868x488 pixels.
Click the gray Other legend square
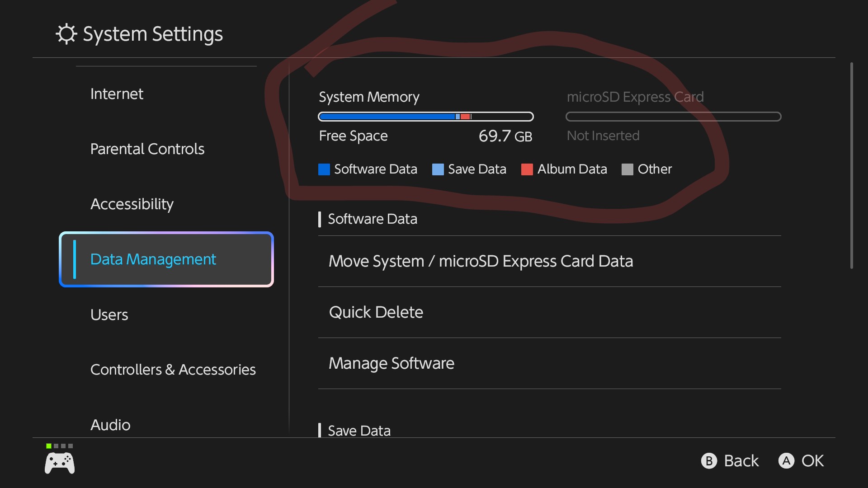[x=627, y=169]
